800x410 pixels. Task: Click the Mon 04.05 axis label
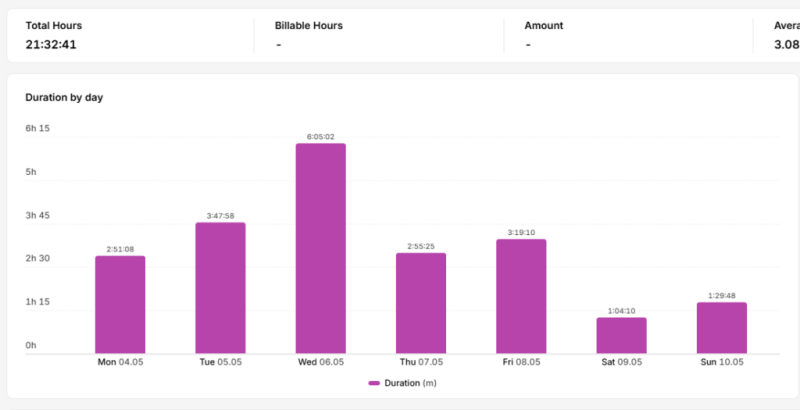tap(120, 362)
